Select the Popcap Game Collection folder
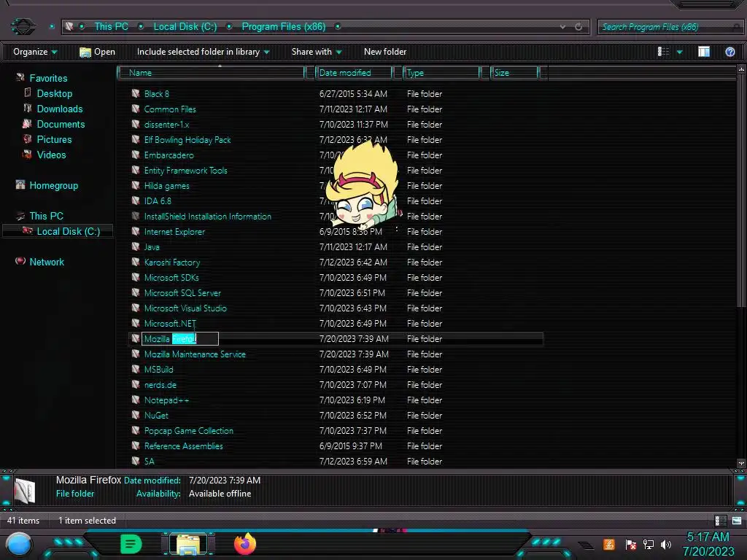This screenshot has height=560, width=747. (189, 430)
